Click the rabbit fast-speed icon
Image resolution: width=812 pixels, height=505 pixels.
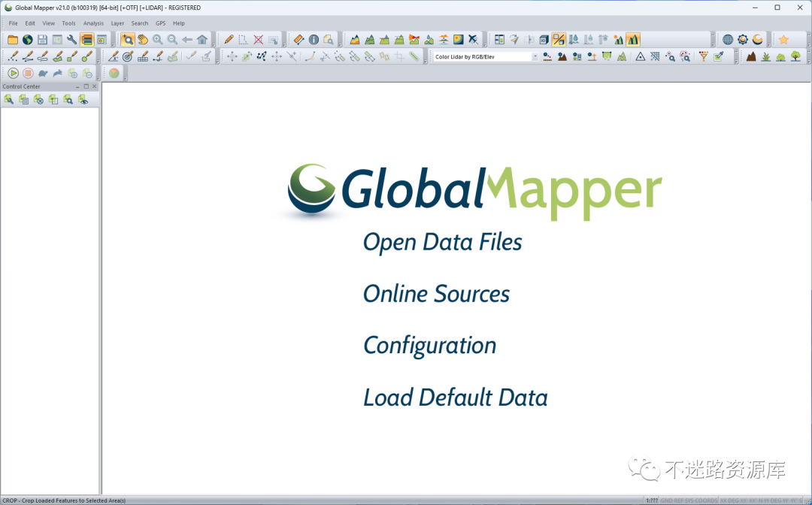(x=57, y=74)
